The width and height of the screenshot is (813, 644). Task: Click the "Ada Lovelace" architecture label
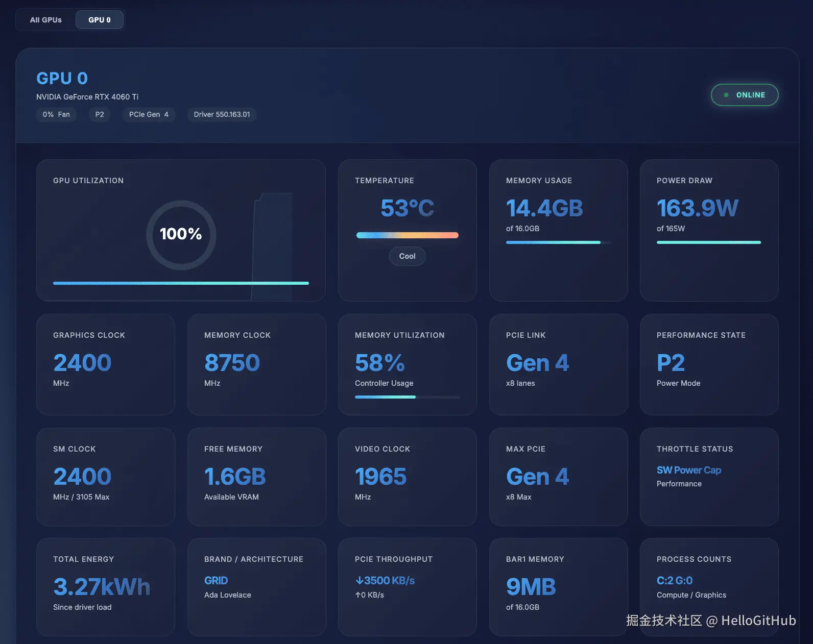click(x=227, y=595)
